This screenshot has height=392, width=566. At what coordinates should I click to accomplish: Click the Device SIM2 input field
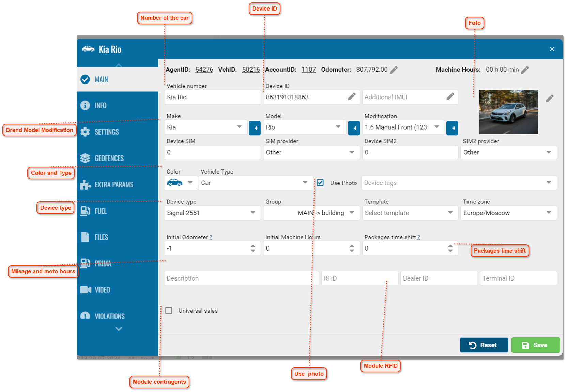tap(410, 152)
